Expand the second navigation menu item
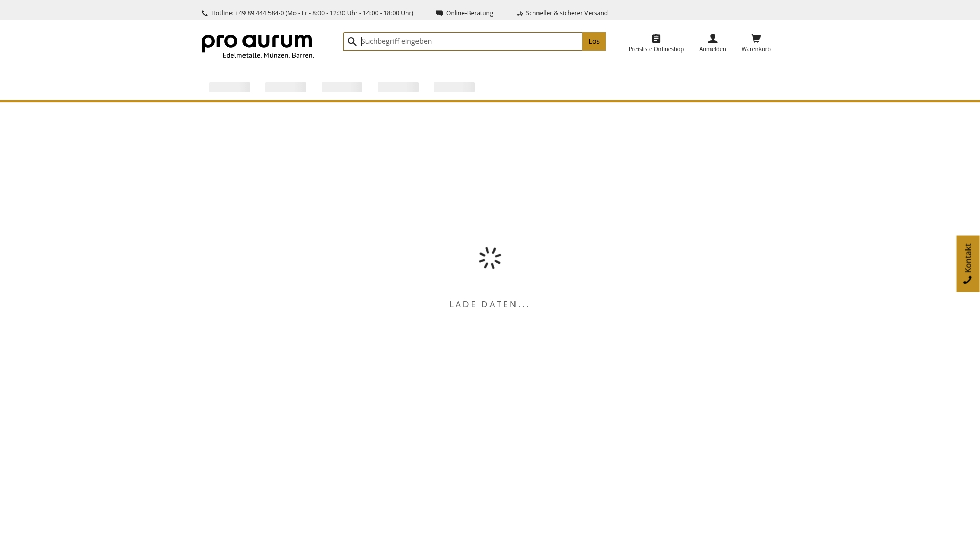The width and height of the screenshot is (980, 551). coord(285,87)
